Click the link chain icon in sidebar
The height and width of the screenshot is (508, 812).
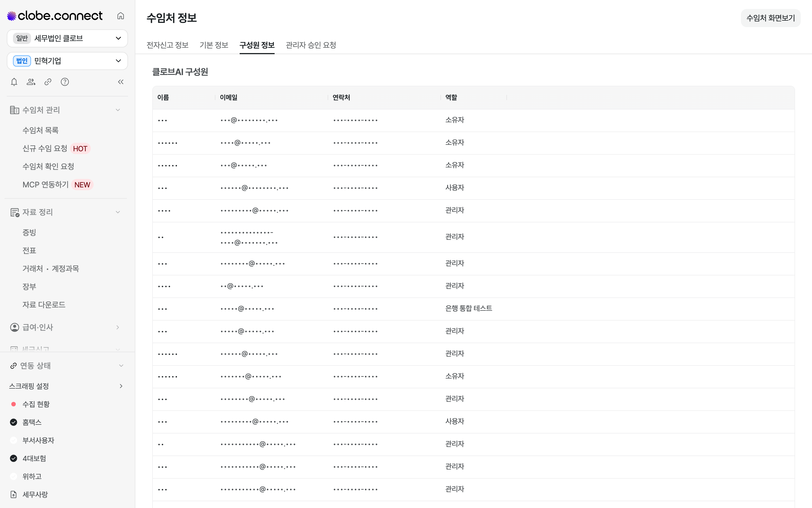48,82
